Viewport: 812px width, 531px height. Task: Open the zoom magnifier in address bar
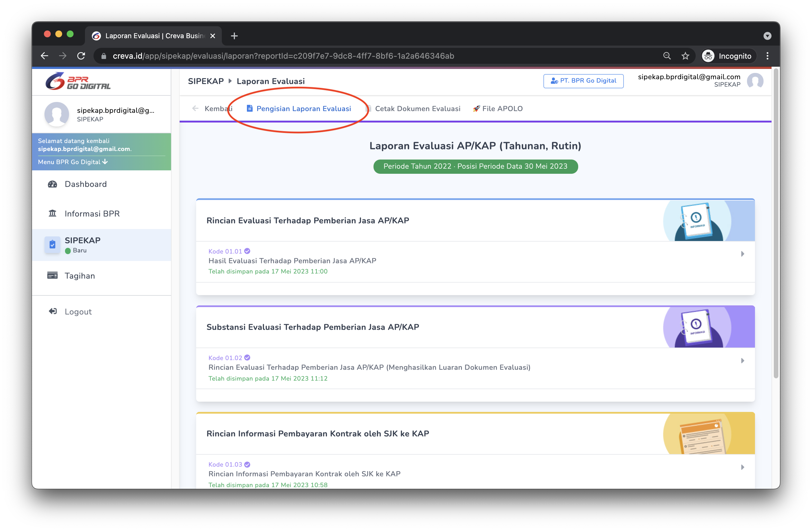pyautogui.click(x=667, y=56)
